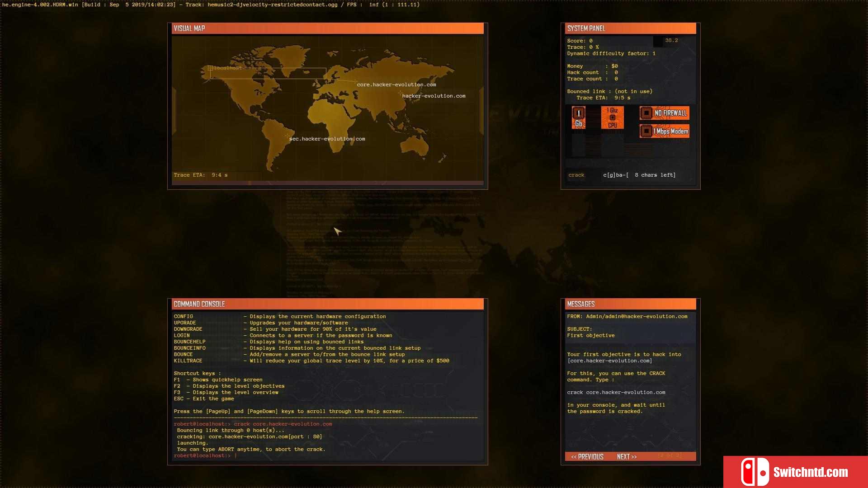The width and height of the screenshot is (868, 488).
Task: Click the 38.2 value in System Panel
Action: tap(671, 41)
